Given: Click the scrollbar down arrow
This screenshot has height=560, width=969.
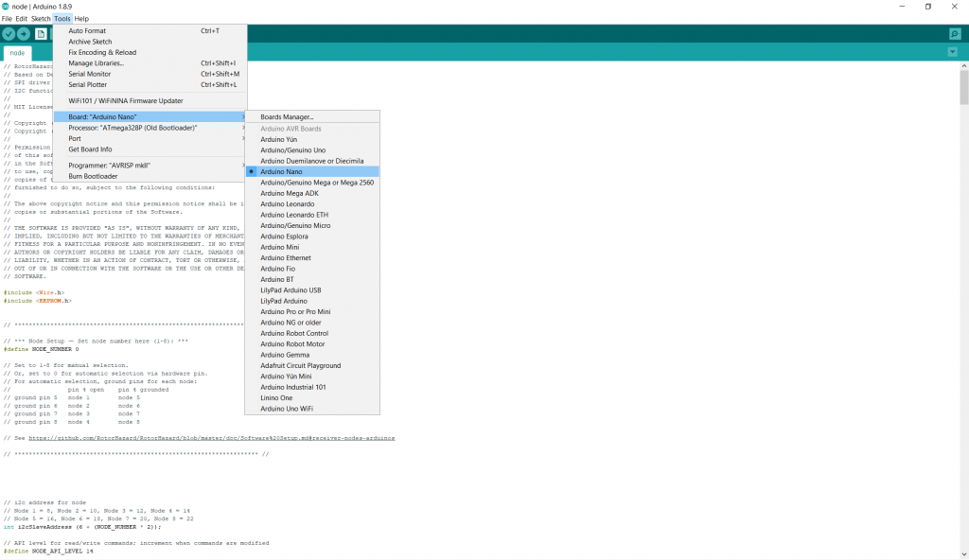Looking at the screenshot, I should [x=963, y=555].
